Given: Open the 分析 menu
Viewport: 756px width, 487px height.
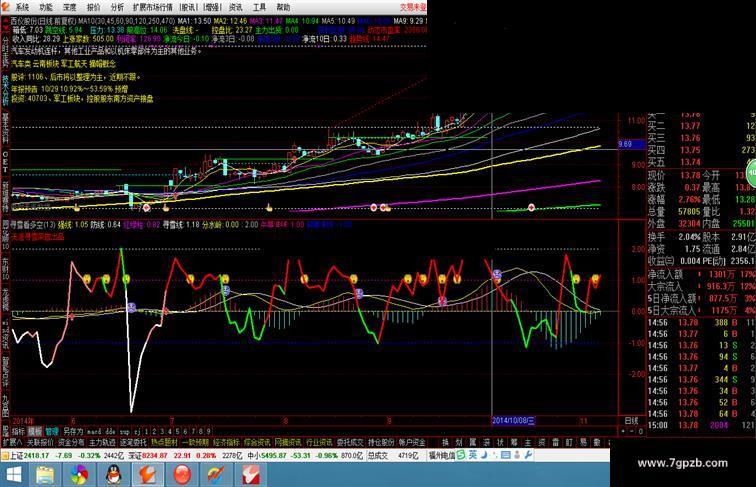Looking at the screenshot, I should coord(117,7).
